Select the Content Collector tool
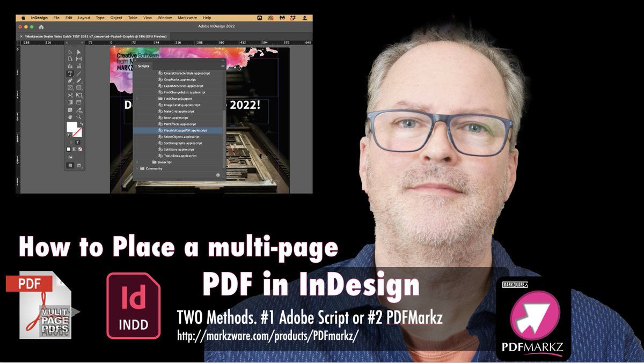 tap(70, 66)
